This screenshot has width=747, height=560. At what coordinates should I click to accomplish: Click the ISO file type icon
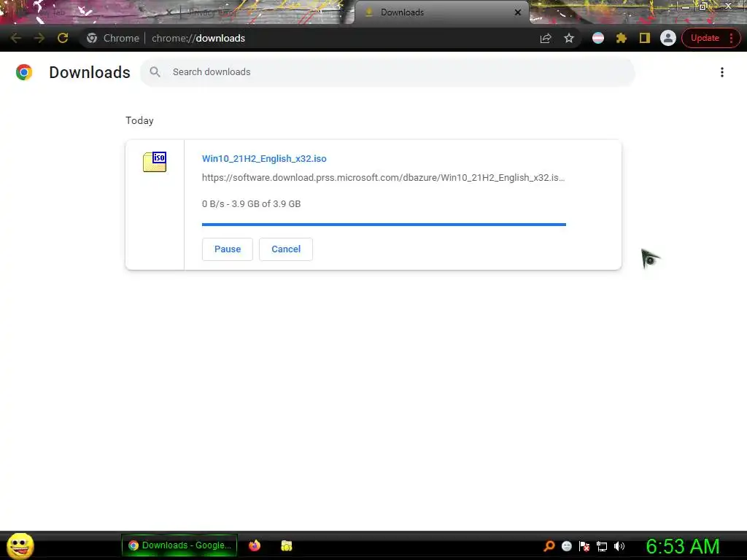(155, 162)
